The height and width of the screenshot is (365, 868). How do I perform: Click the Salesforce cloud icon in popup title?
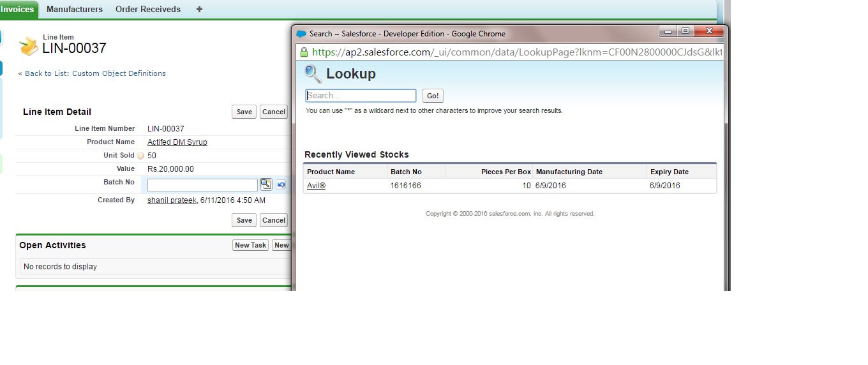[x=302, y=34]
